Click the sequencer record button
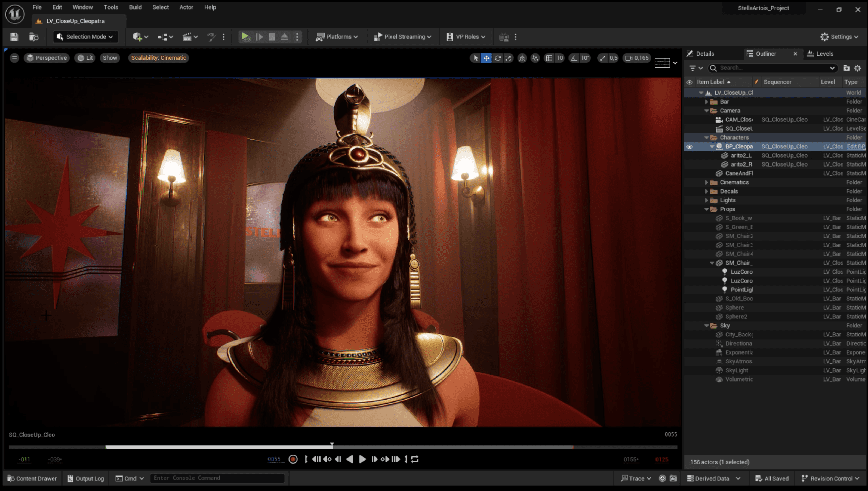Screen dimensions: 868x491 click(x=293, y=459)
